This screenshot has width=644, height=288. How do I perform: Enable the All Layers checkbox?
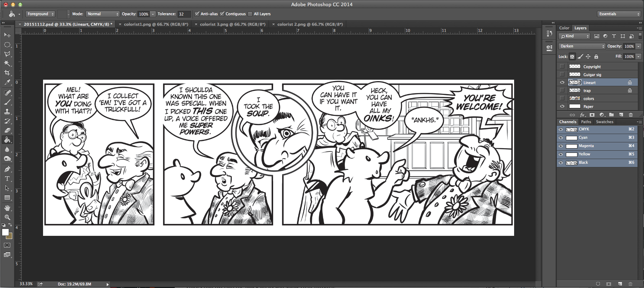coord(250,14)
